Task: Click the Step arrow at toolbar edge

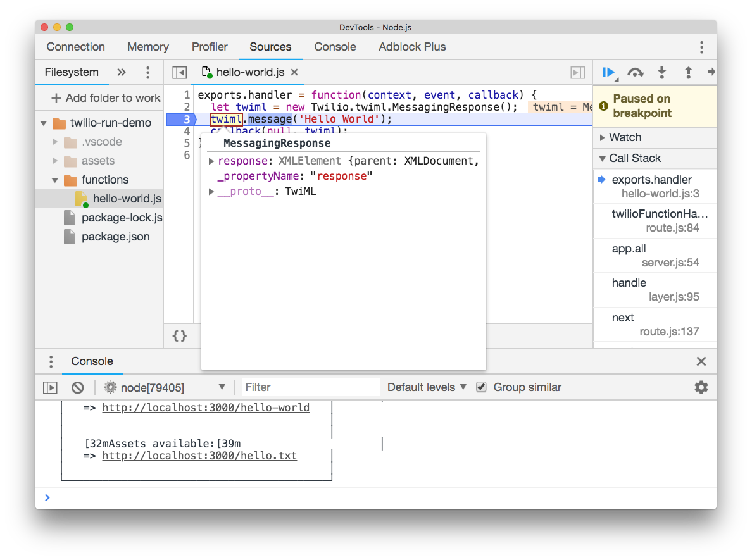Action: [711, 72]
